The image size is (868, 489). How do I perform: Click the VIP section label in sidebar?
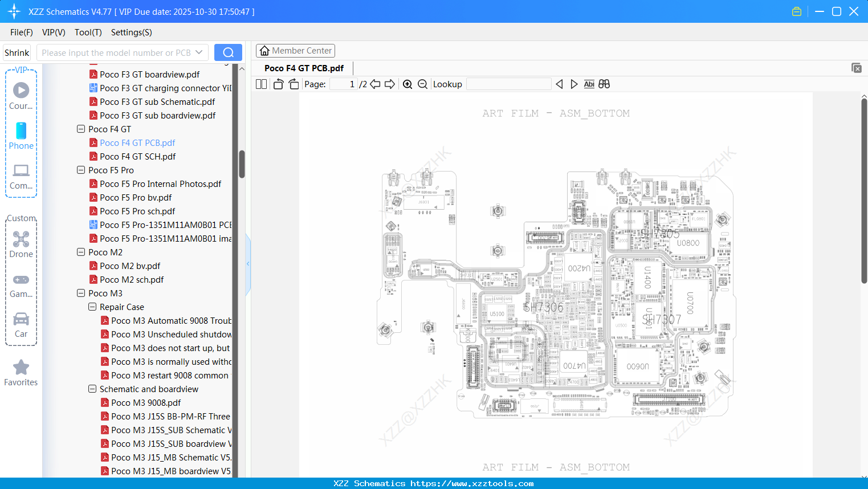click(21, 70)
